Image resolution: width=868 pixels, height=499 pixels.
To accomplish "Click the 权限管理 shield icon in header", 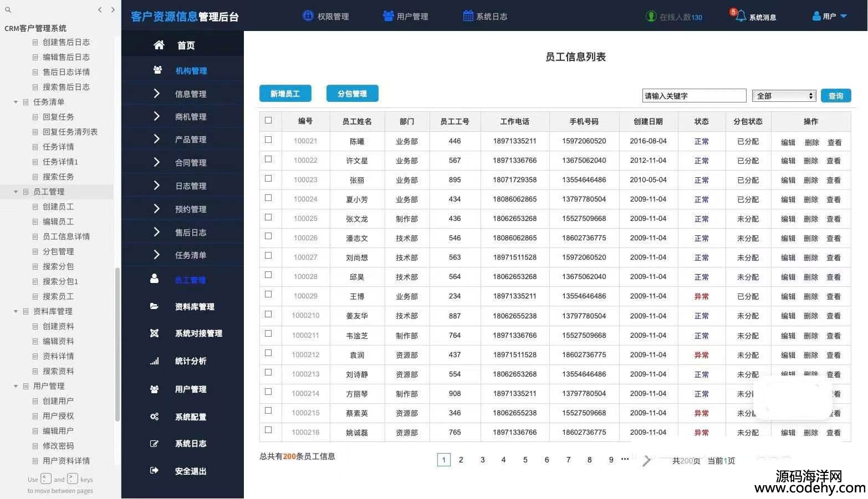I will pyautogui.click(x=308, y=16).
